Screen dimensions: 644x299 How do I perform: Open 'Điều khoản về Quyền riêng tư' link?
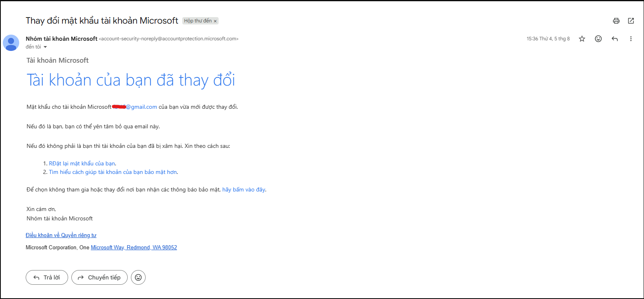point(61,235)
